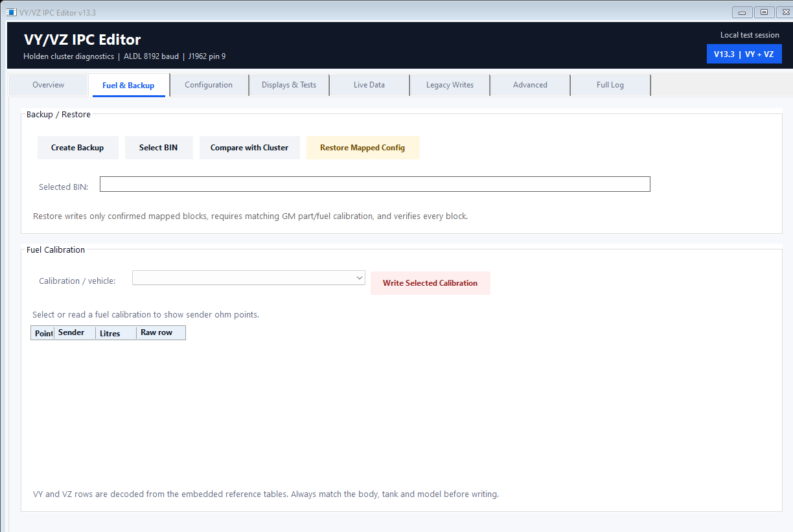Viewport: 793px width, 532px height.
Task: Open the Live Data tab
Action: 369,85
